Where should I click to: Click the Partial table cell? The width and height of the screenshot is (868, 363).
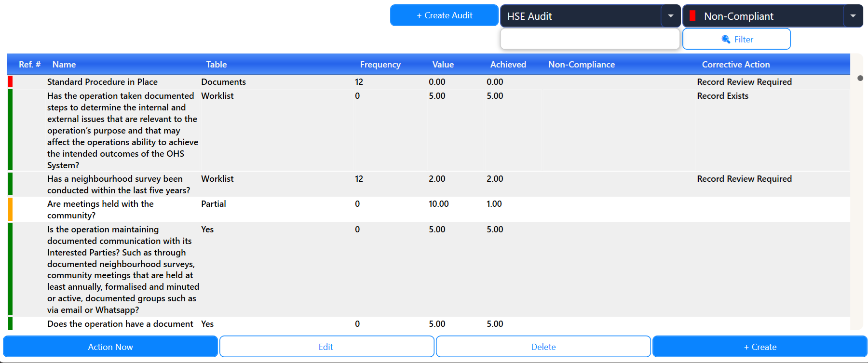coord(214,204)
